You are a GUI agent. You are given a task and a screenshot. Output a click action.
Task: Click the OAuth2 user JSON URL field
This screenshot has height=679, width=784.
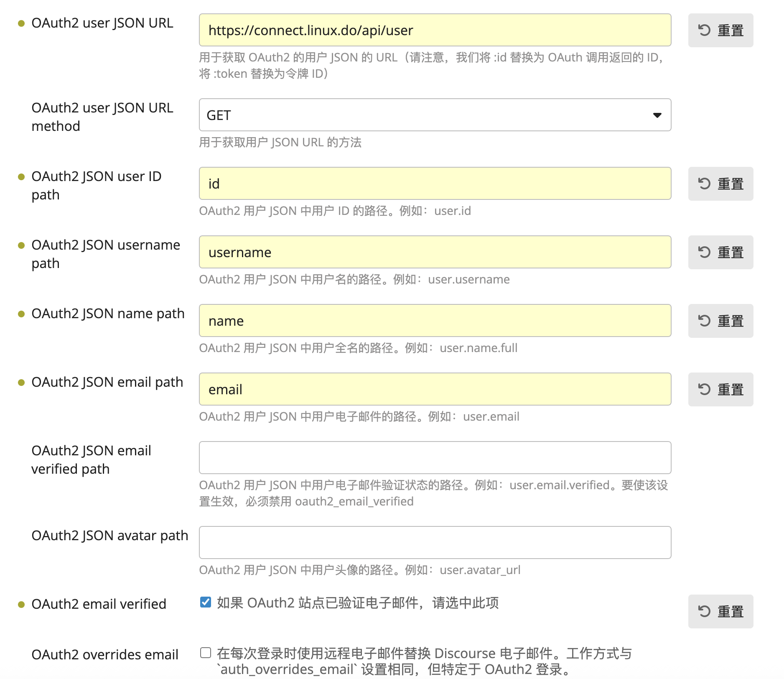(435, 30)
